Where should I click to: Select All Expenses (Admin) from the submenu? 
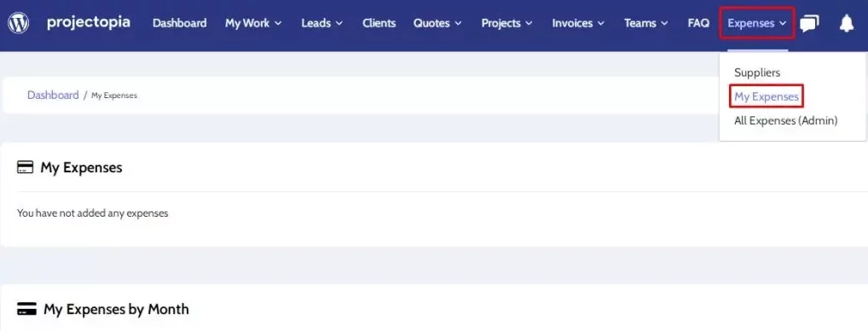point(785,120)
